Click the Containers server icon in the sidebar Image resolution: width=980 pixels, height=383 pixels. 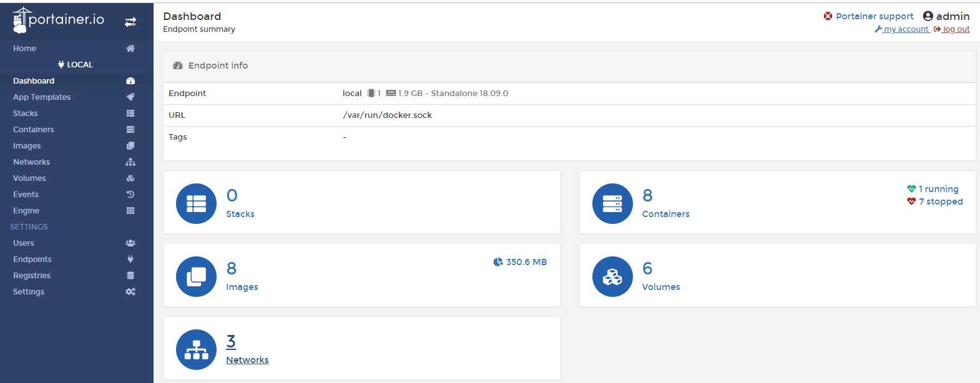(x=130, y=129)
